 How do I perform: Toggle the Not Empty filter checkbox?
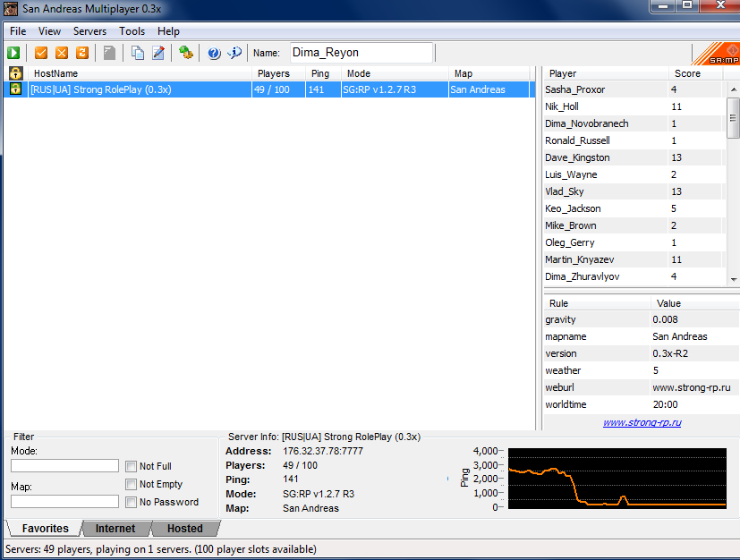click(132, 484)
